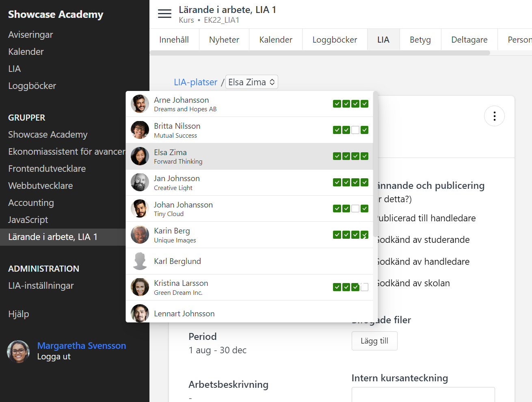Click Jan Johnsson's first green status checkmark
Image resolution: width=532 pixels, height=402 pixels.
(337, 182)
